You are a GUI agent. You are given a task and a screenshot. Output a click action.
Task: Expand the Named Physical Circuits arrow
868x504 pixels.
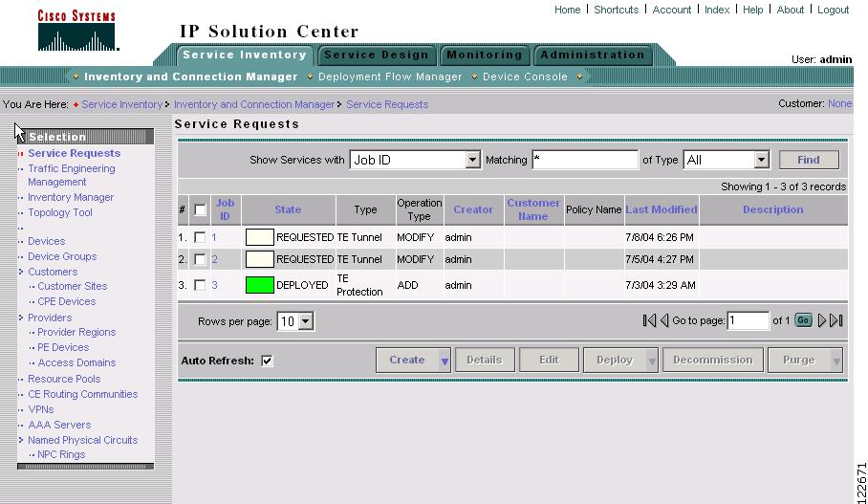coord(21,440)
